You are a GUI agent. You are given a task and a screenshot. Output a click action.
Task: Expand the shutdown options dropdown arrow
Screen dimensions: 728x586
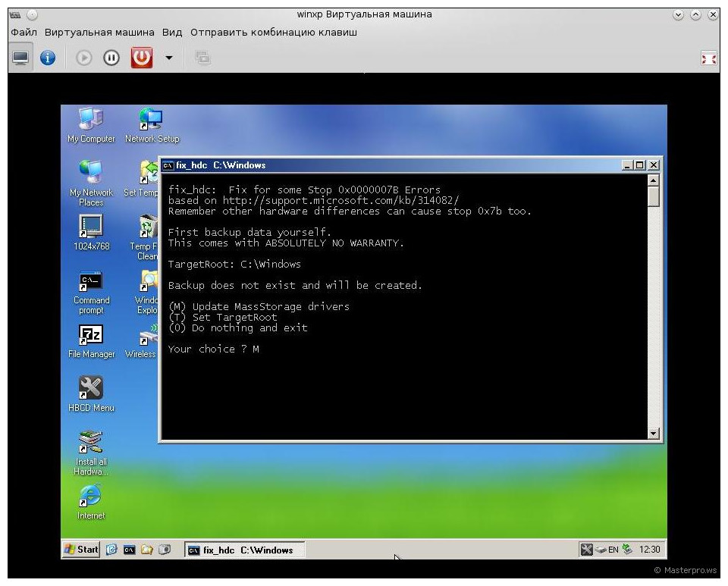[x=169, y=58]
